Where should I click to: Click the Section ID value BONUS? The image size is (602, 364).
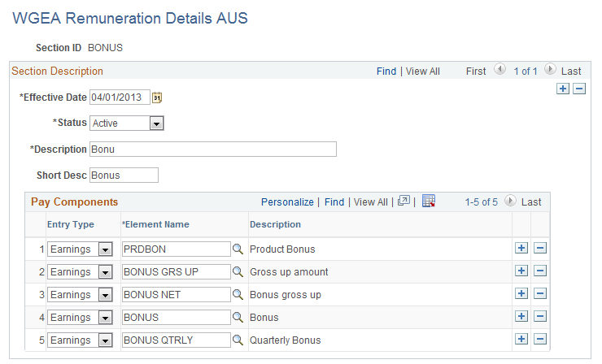tap(105, 48)
